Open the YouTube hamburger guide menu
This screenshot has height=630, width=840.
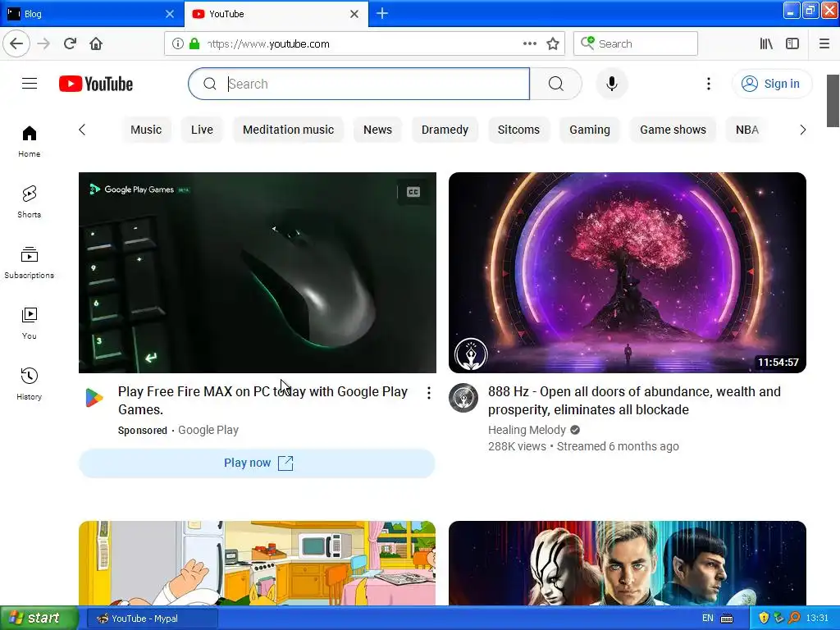point(30,84)
